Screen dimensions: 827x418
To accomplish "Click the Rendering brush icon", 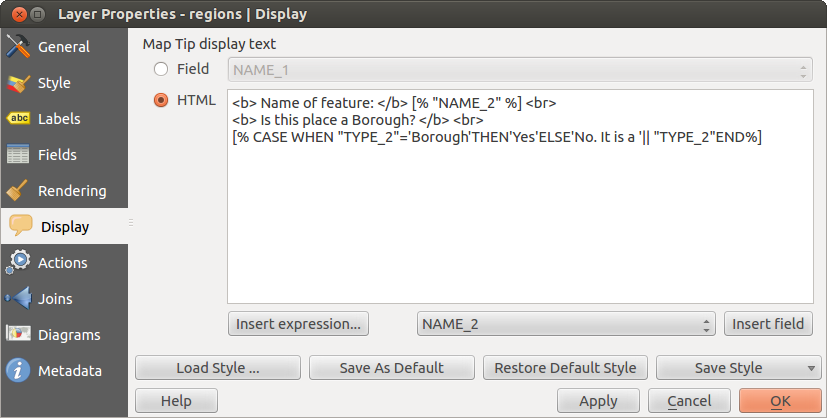I will point(17,191).
